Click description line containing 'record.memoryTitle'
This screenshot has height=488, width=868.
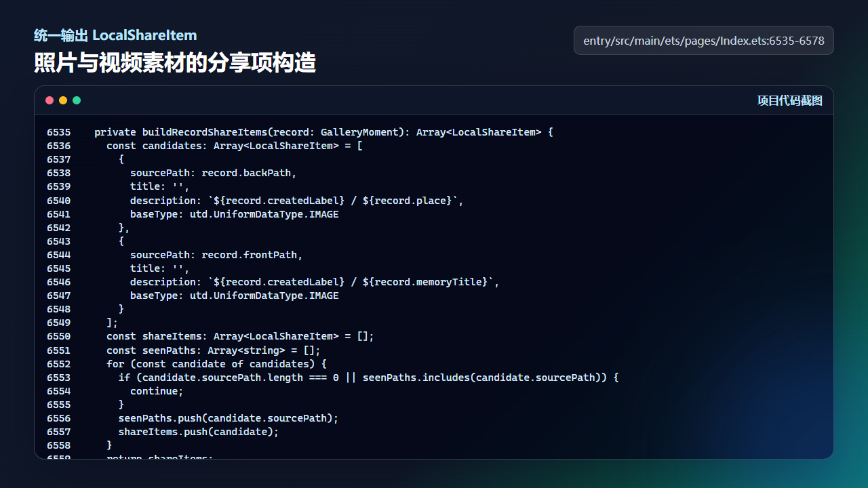[x=315, y=282]
